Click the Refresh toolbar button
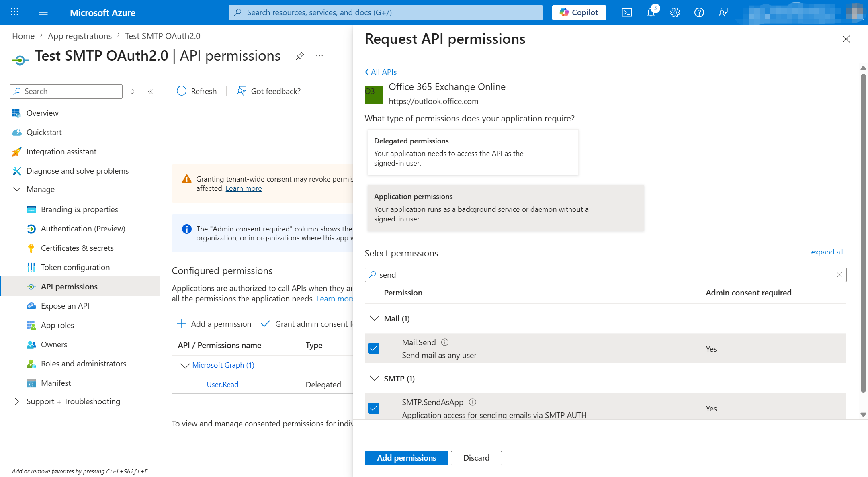The height and width of the screenshot is (477, 868). pos(197,91)
